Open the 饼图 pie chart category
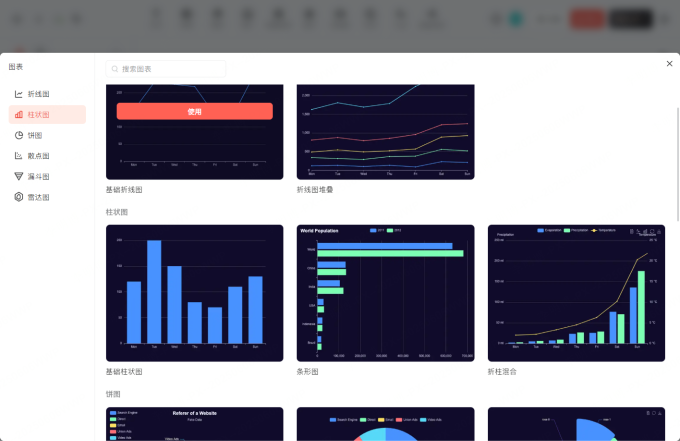Image resolution: width=680 pixels, height=441 pixels. coord(47,135)
